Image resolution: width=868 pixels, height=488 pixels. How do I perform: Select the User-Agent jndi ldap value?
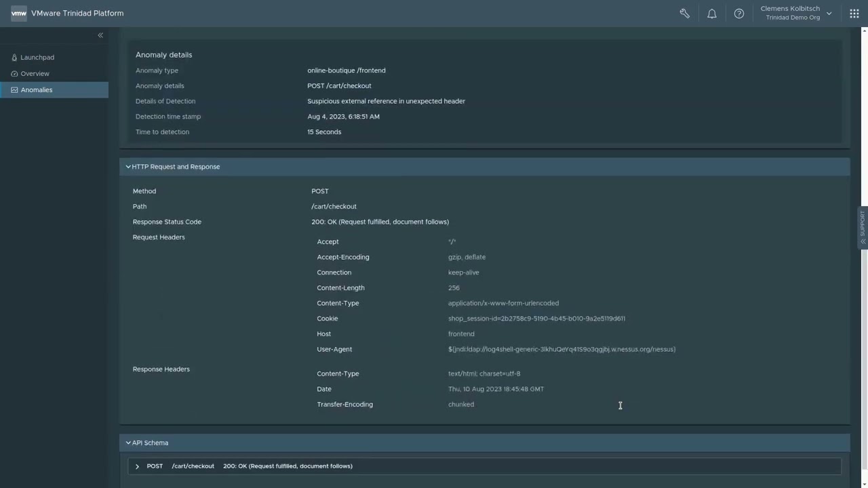(x=561, y=349)
